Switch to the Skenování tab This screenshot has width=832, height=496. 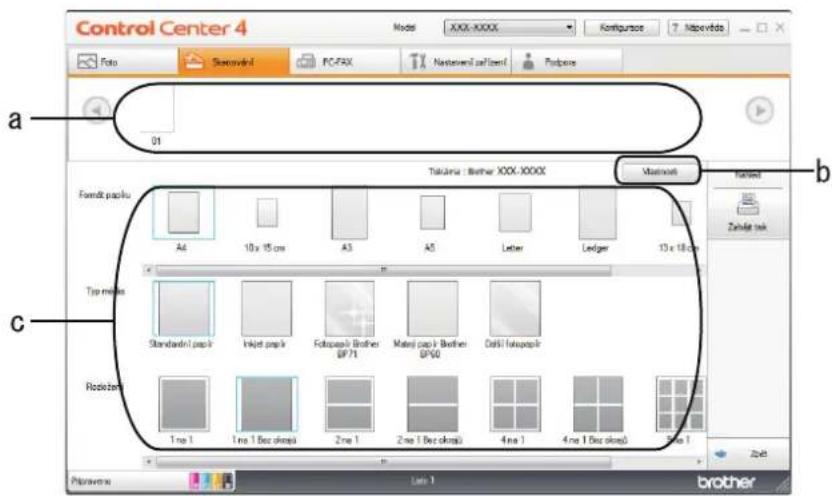[x=234, y=62]
